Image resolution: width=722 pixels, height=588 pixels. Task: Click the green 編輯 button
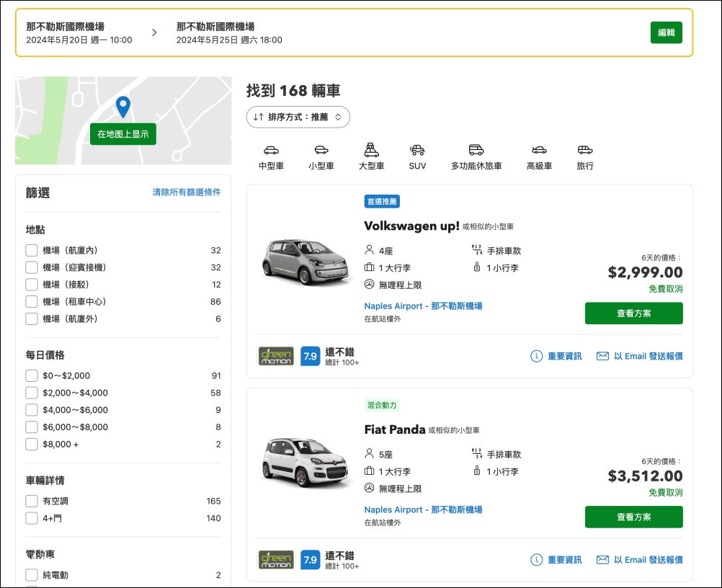(x=666, y=32)
